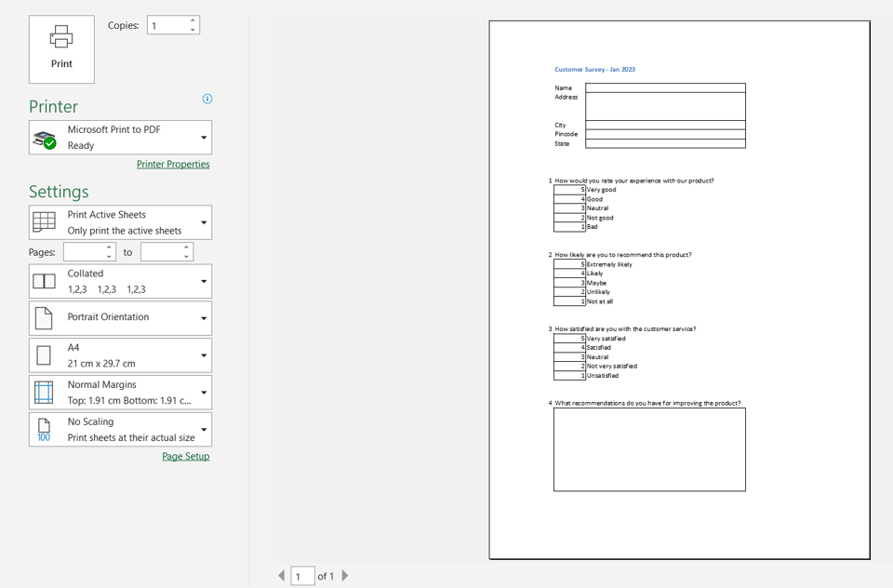Open the Collated dropdown
Viewport: 893px width, 588px height.
205,281
